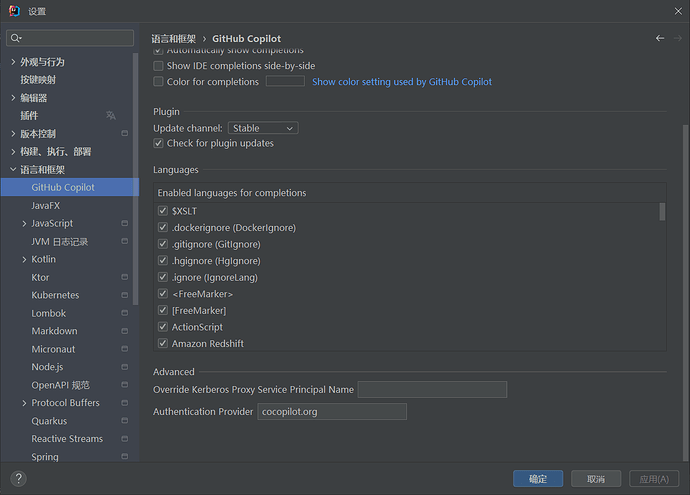This screenshot has width=690, height=495.
Task: Click the project-level icon beside JavaScript
Action: (x=125, y=223)
